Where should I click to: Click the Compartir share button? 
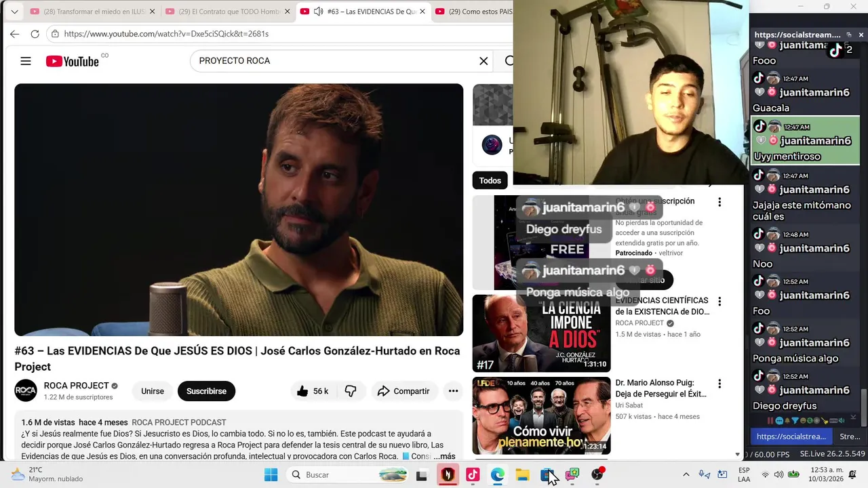tap(403, 391)
